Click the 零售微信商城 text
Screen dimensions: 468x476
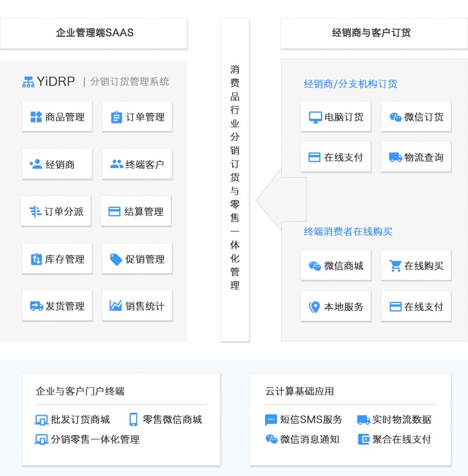pyautogui.click(x=172, y=419)
